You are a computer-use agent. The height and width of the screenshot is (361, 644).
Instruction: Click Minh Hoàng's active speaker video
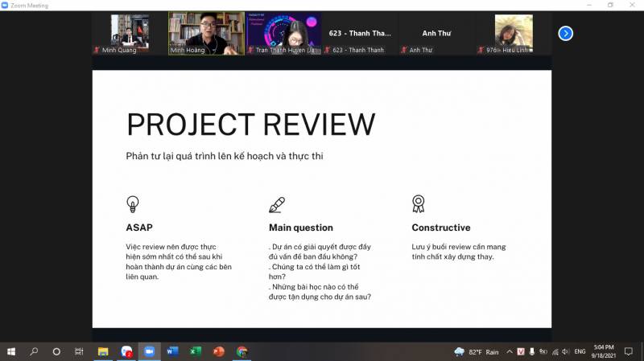click(207, 34)
